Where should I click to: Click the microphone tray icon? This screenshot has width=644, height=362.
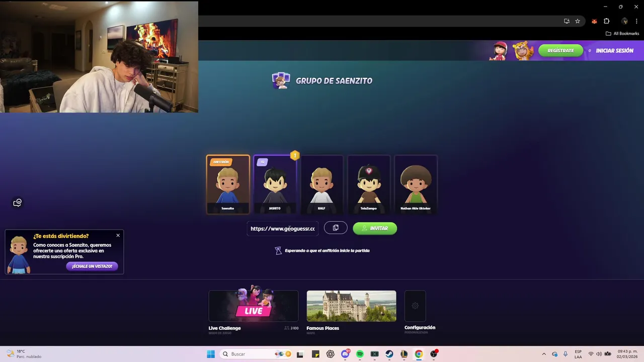[x=566, y=354]
